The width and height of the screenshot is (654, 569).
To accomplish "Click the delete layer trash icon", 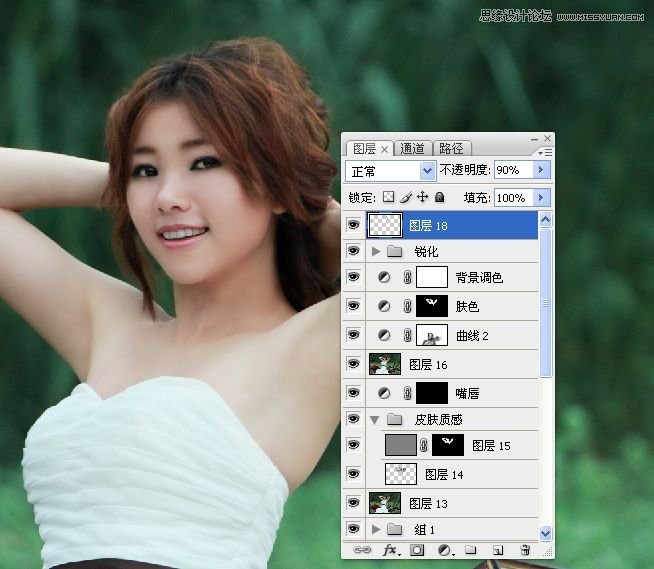I will point(525,550).
